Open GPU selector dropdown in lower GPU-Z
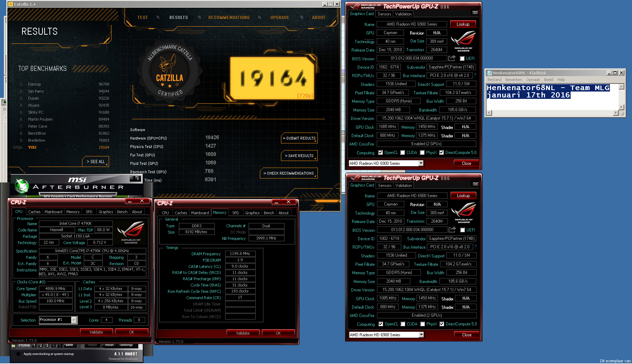Viewport: 632px width, 364px height. (x=421, y=335)
